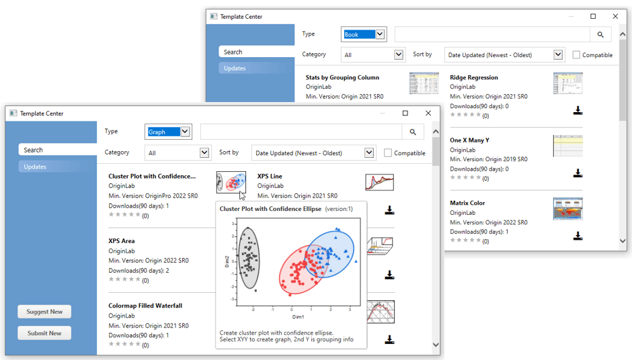Rate XPS Area using its stars
The width and height of the screenshot is (634, 364).
(x=124, y=279)
